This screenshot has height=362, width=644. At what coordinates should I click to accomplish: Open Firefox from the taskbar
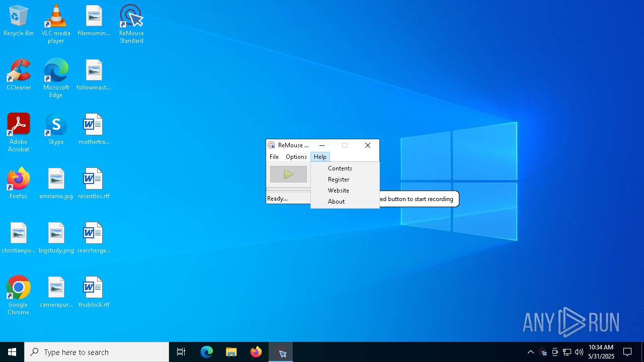coord(256,352)
